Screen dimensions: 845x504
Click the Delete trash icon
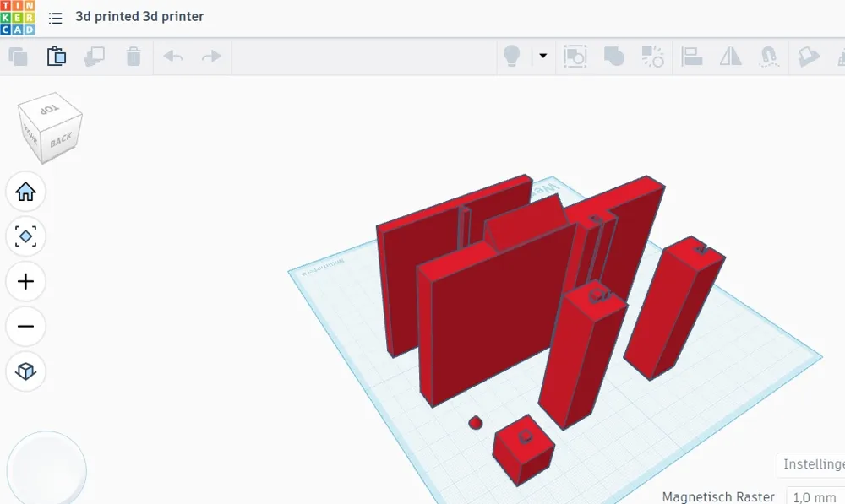pos(134,57)
